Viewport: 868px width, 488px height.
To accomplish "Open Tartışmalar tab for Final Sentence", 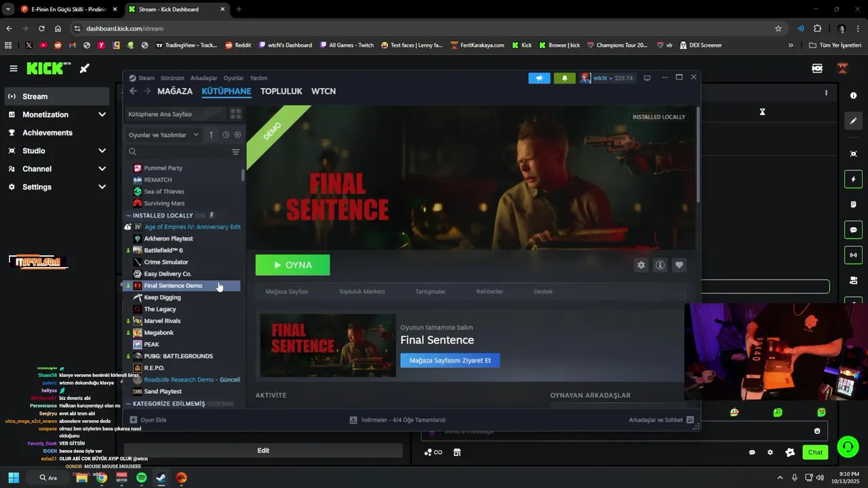I will (431, 291).
